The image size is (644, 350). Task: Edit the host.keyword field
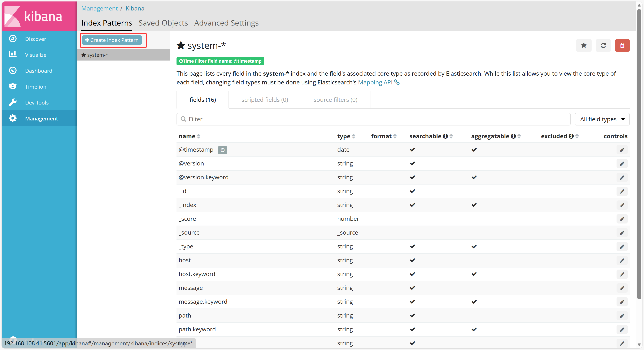click(622, 274)
